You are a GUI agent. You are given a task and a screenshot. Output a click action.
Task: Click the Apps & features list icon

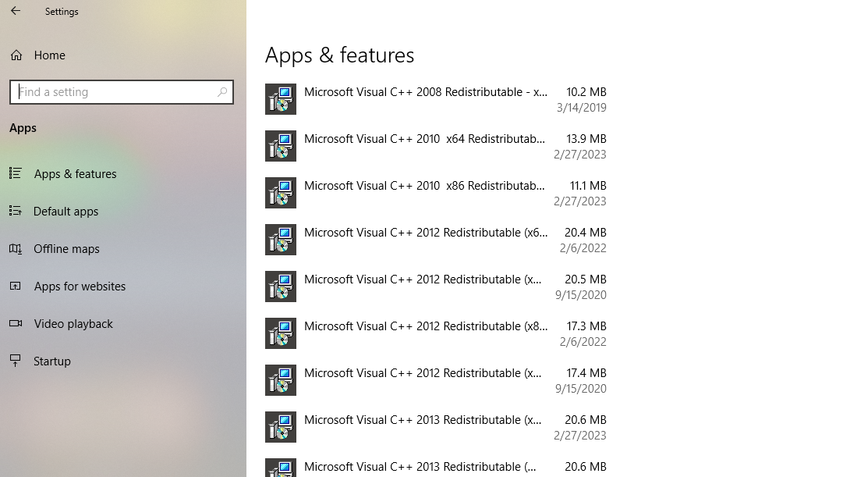pos(16,173)
